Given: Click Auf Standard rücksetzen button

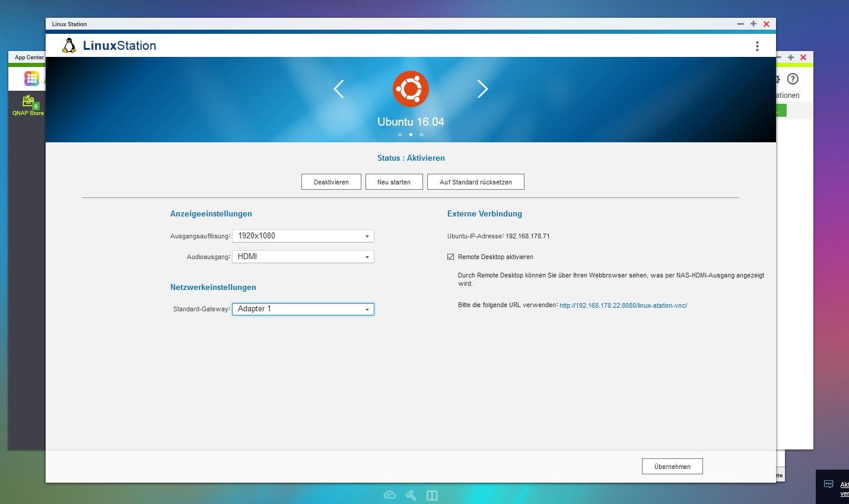Looking at the screenshot, I should 475,182.
